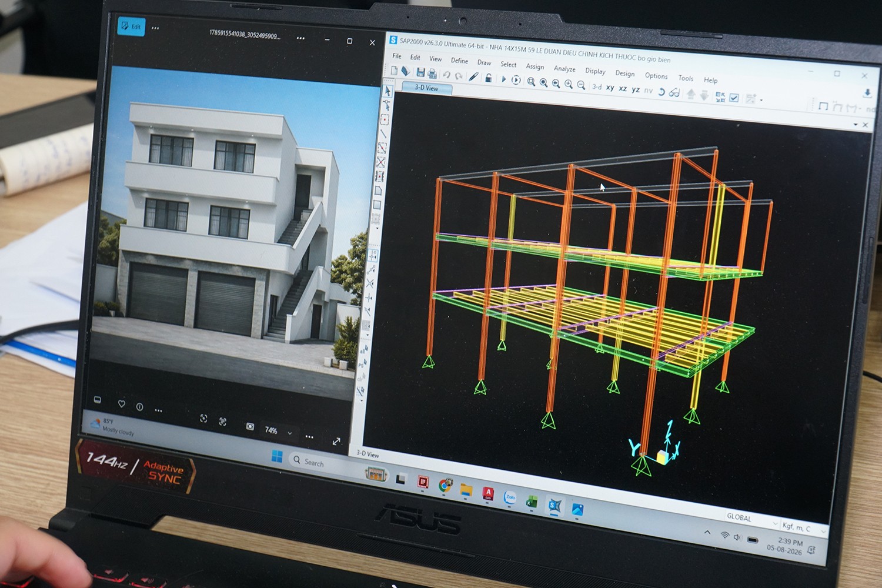Open Set Display Options checkbox icon

734,98
